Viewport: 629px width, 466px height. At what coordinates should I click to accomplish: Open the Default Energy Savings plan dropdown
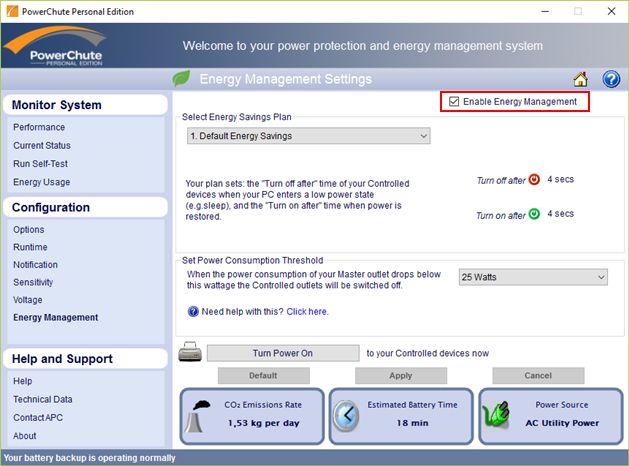click(308, 136)
